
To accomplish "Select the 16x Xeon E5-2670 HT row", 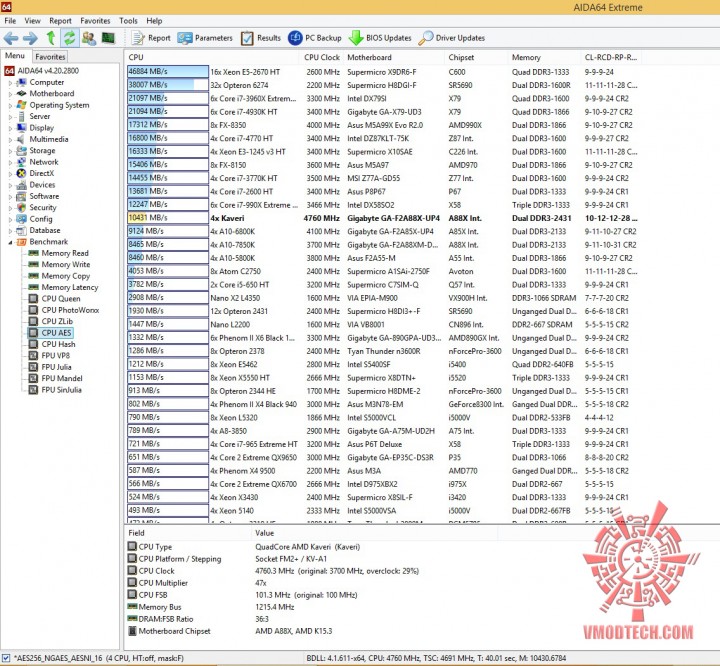I will (x=383, y=72).
